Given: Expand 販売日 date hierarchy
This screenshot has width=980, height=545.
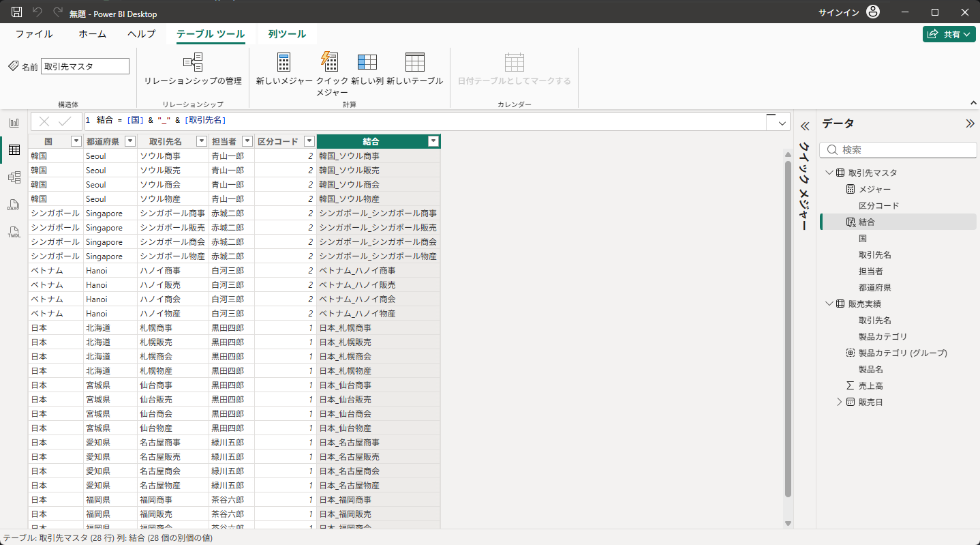Looking at the screenshot, I should 840,402.
